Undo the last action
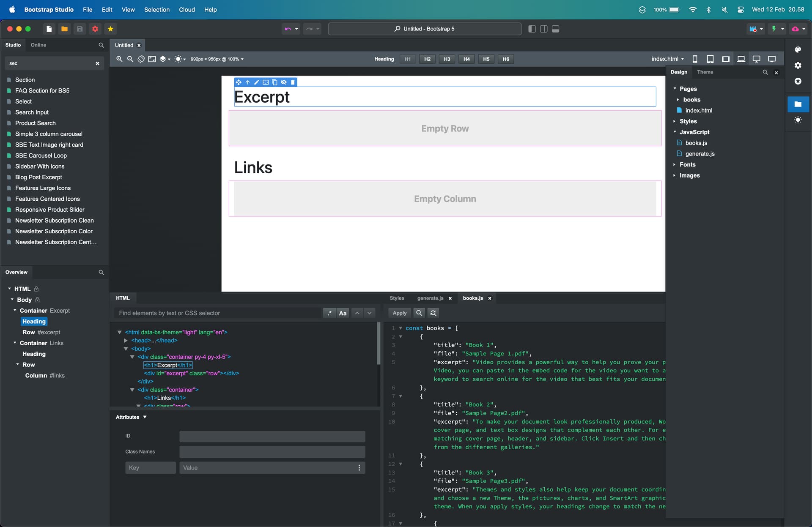The width and height of the screenshot is (812, 527). 288,29
